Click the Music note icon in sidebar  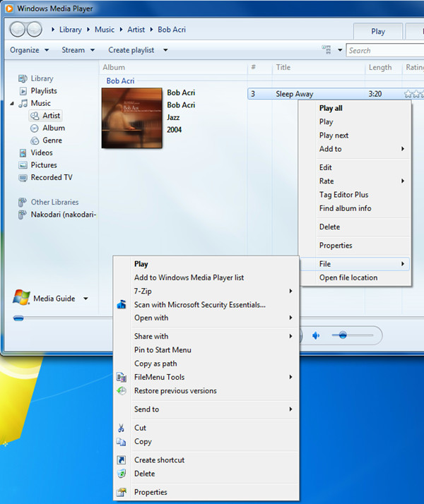tap(23, 104)
